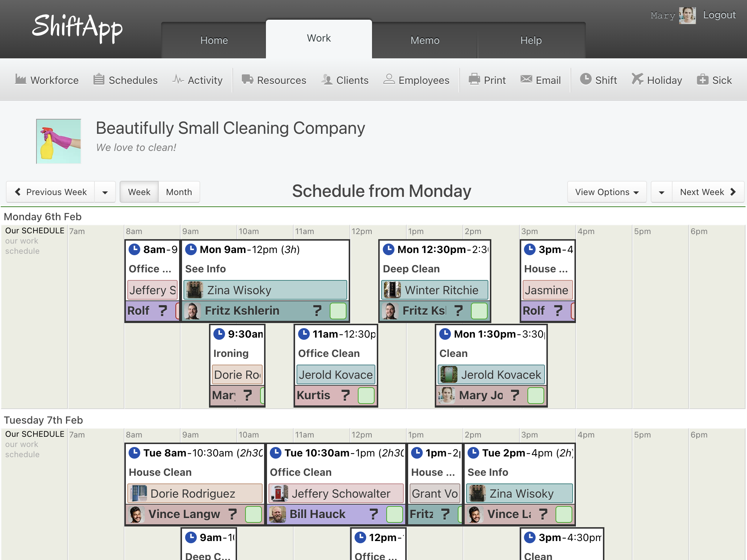Tick the green checkbox on Kurtis's Office Clean shift
This screenshot has height=560, width=747.
click(x=366, y=396)
